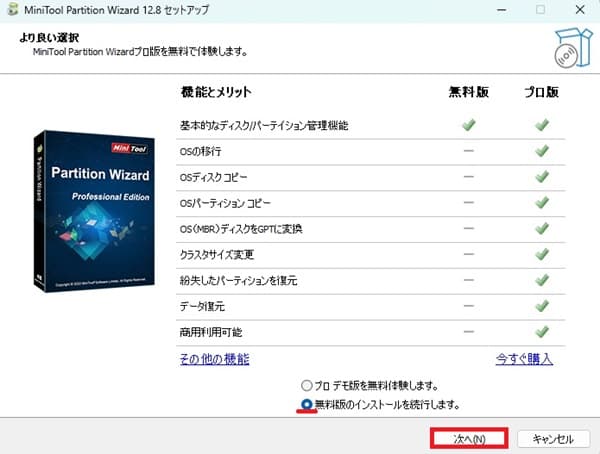Click the pro checkmark for 紛失したパーティションを復元
The image size is (600, 454).
pyautogui.click(x=542, y=280)
